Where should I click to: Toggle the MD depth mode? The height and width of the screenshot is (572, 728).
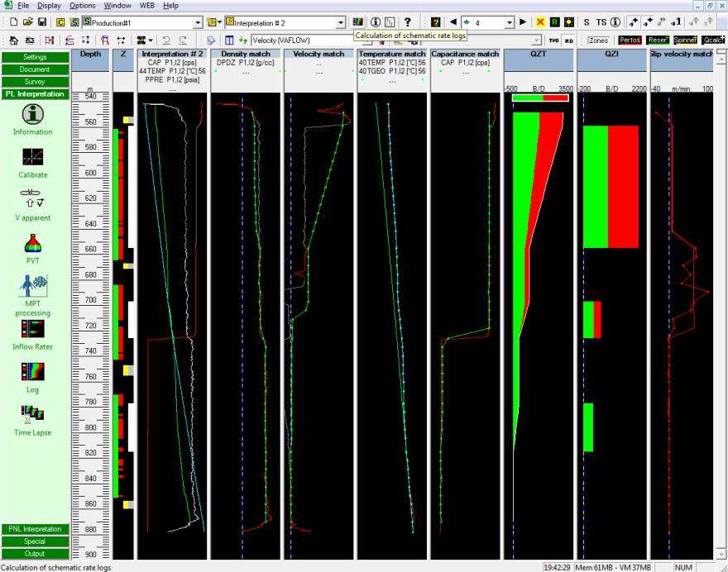[x=569, y=41]
